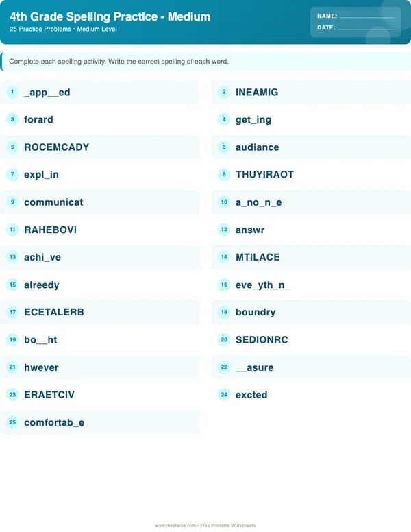This screenshot has height=532, width=411.
Task: Select the scrambled word INEAMIG
Action: click(x=257, y=92)
